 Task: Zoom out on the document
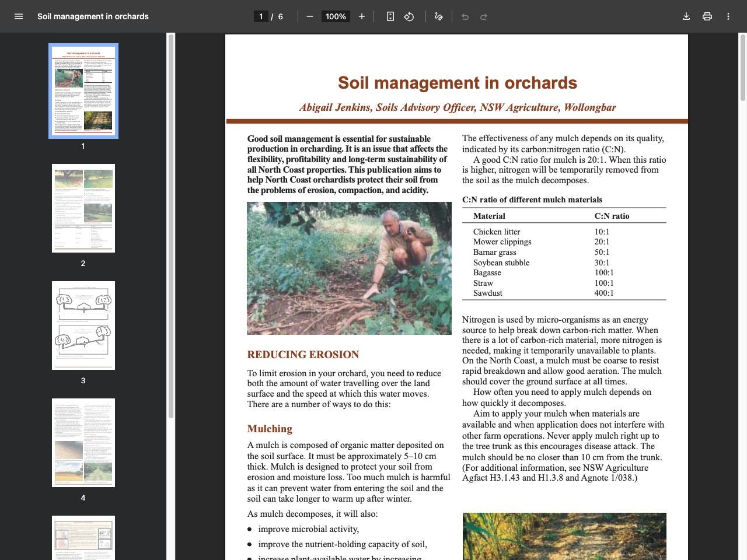310,16
